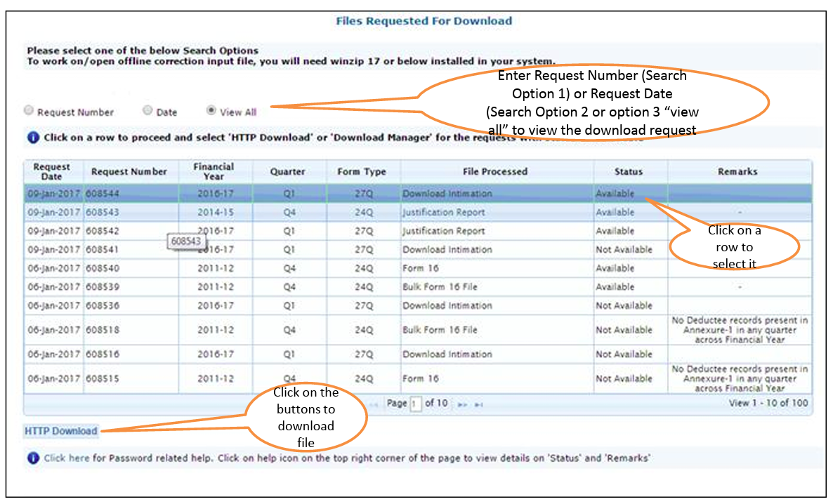Viewport: 833px width, 504px height.
Task: Sort by the Financial Year column header
Action: [214, 171]
